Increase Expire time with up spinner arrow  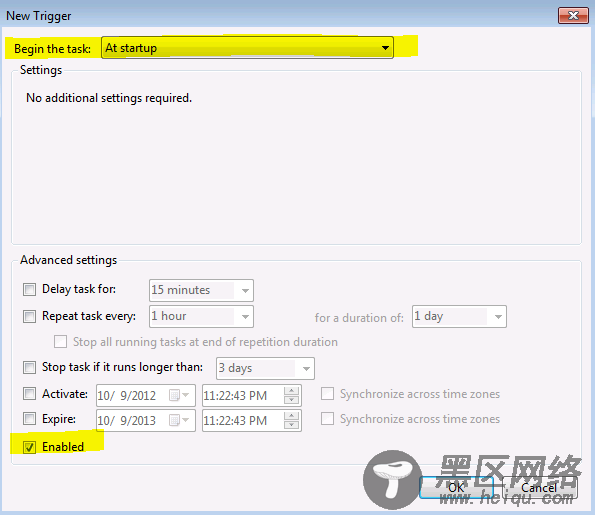pyautogui.click(x=291, y=416)
